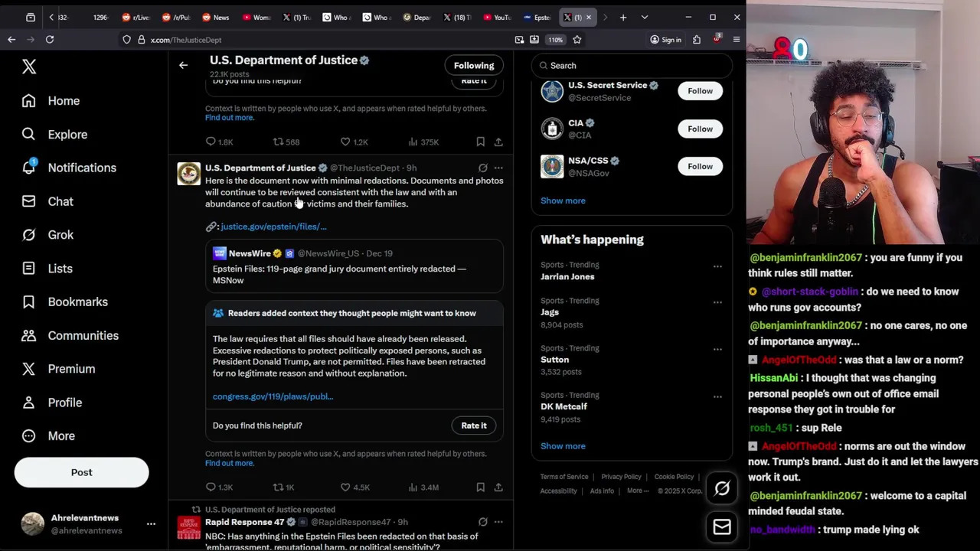Screen dimensions: 980x551
Task: Open the justice.gov/epstein/files link
Action: tap(273, 227)
